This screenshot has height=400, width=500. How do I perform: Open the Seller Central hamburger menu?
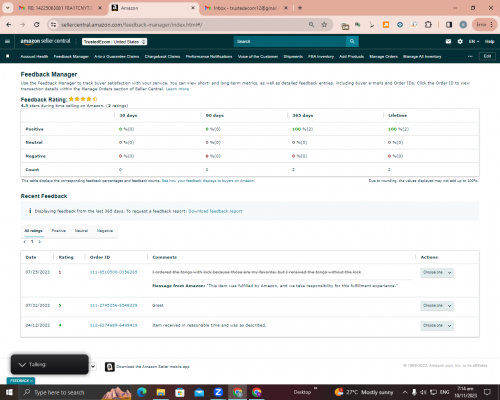tap(7, 41)
